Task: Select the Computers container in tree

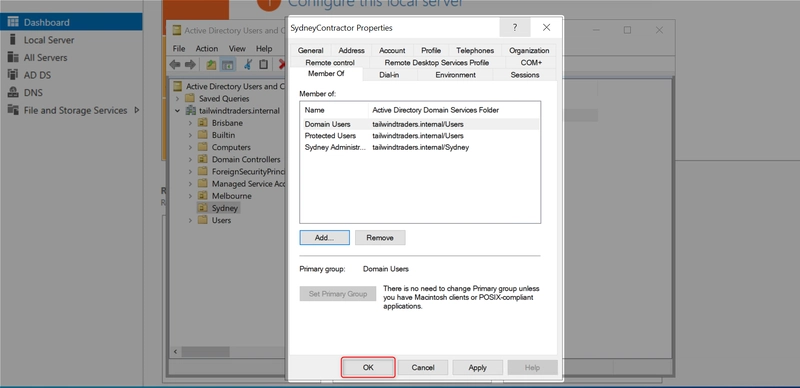Action: pos(231,147)
